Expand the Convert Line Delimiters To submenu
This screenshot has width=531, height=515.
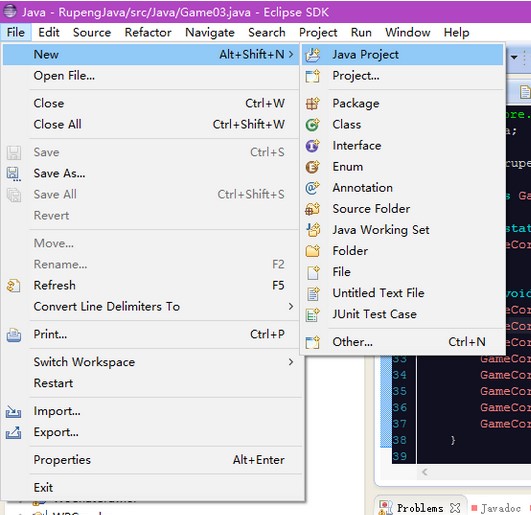coord(291,306)
